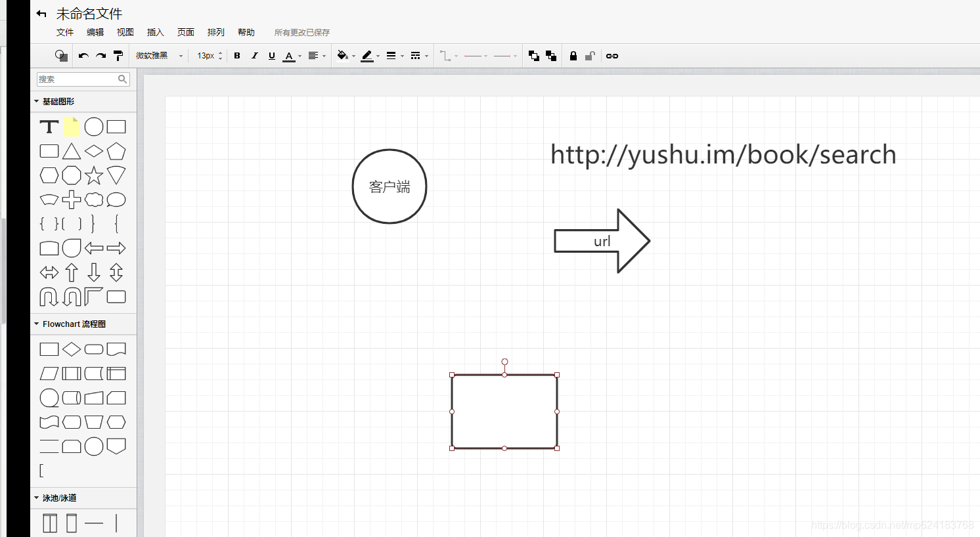Image resolution: width=980 pixels, height=537 pixels.
Task: Click the 未命名文件 file title
Action: pyautogui.click(x=89, y=14)
